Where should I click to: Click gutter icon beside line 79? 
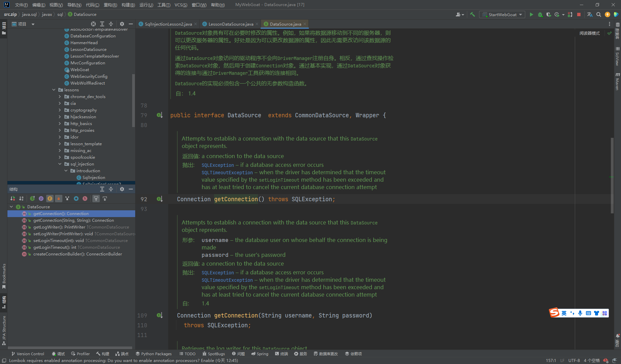tap(160, 115)
